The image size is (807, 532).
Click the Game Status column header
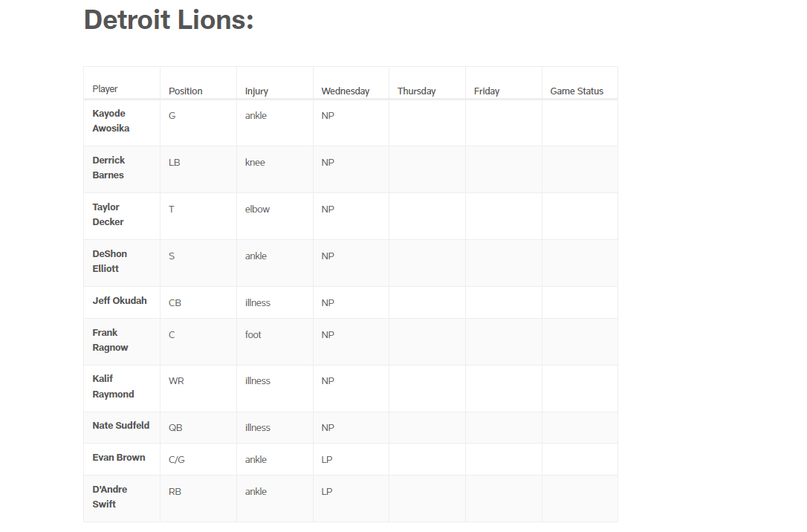577,91
